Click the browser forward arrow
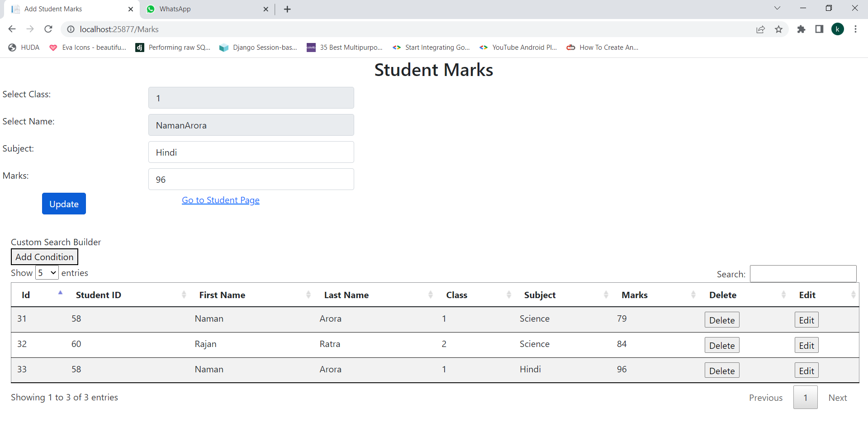The height and width of the screenshot is (423, 868). coord(30,29)
